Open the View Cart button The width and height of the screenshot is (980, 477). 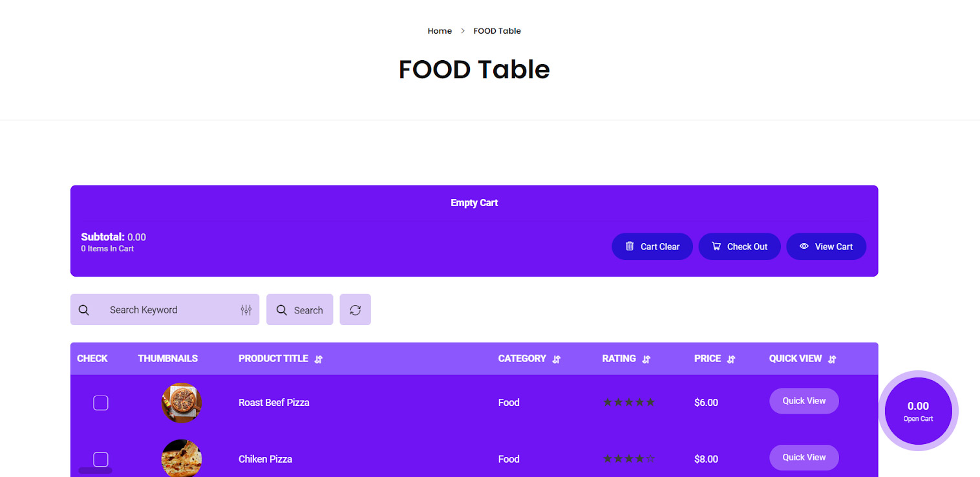[x=826, y=247]
